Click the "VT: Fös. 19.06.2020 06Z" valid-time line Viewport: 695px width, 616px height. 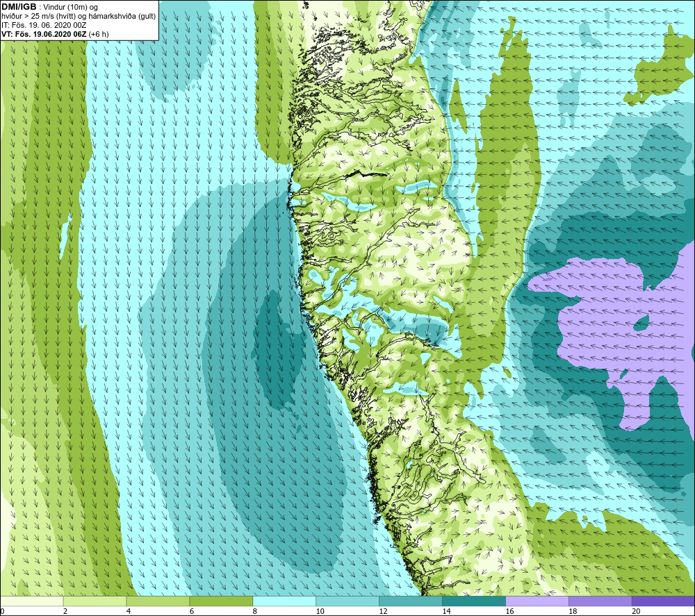click(44, 34)
